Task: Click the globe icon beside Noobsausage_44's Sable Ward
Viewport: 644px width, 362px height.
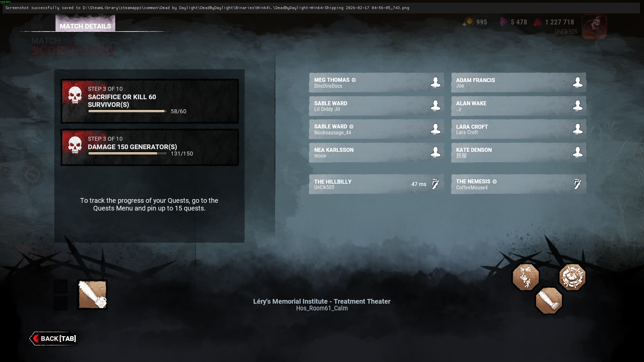Action: click(x=351, y=127)
